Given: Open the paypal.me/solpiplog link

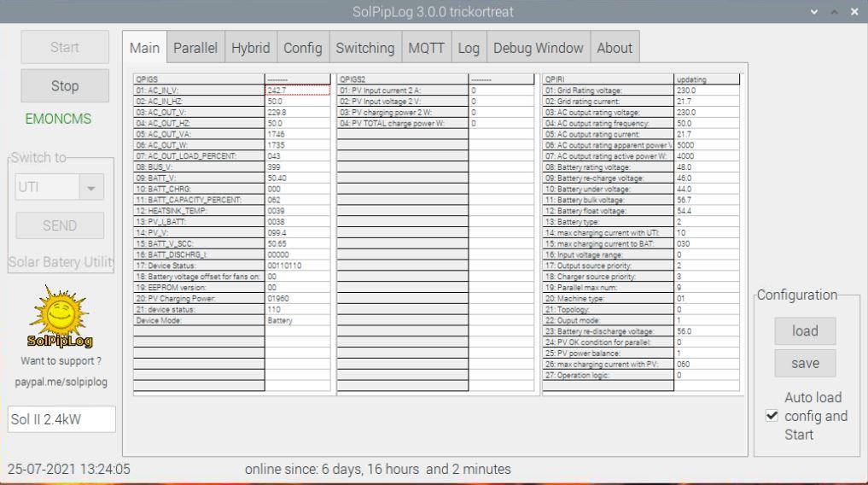Looking at the screenshot, I should (x=61, y=382).
